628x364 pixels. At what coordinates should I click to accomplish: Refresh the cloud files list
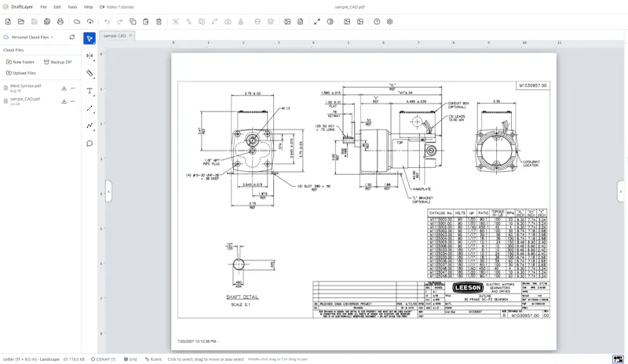tap(72, 37)
